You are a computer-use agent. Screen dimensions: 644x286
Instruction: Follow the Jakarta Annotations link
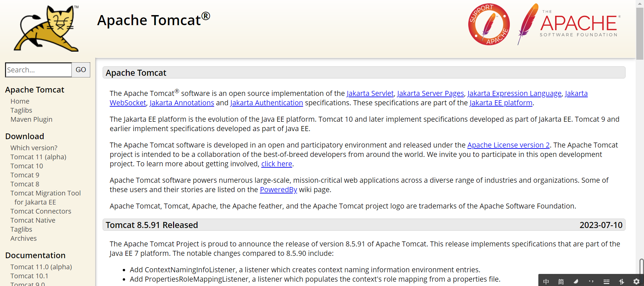pos(182,103)
